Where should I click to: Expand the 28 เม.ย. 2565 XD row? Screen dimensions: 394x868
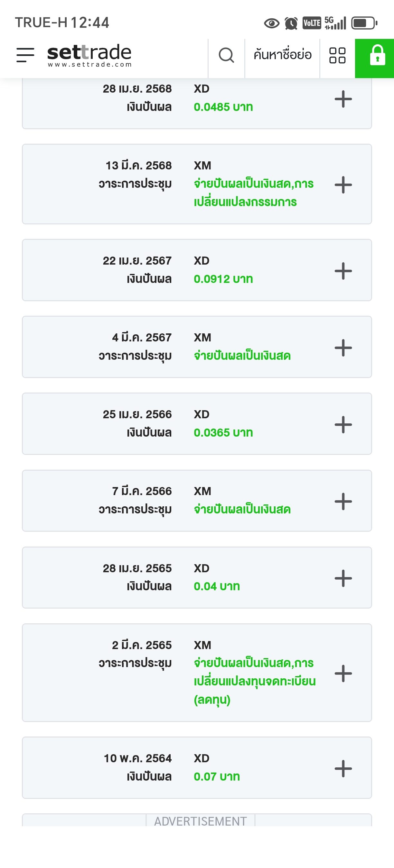coord(343,578)
